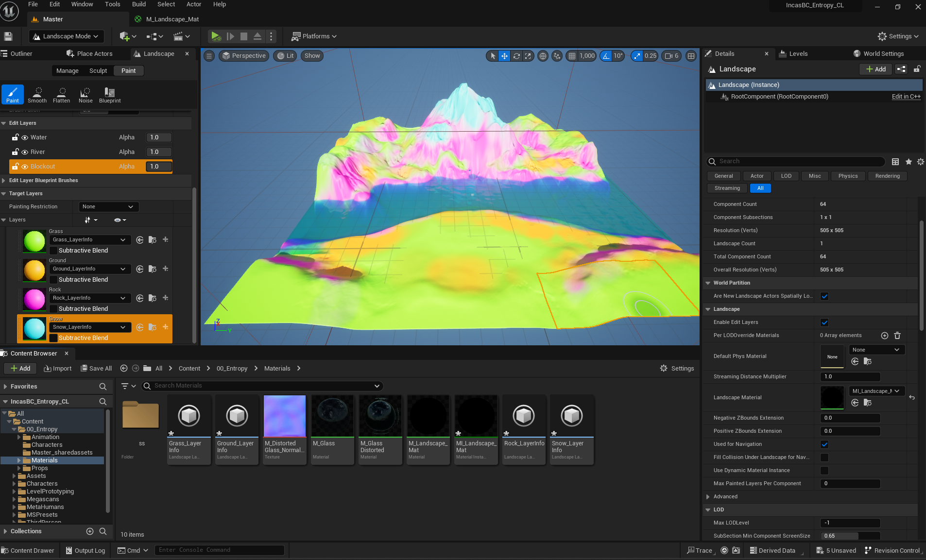Click Import in Content Browser
The width and height of the screenshot is (926, 560).
(x=58, y=369)
